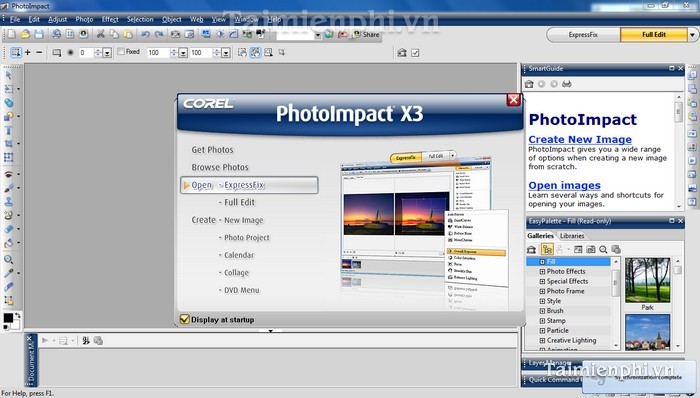Open dropdown next to second 100 field
The height and width of the screenshot is (398, 700).
[x=226, y=53]
